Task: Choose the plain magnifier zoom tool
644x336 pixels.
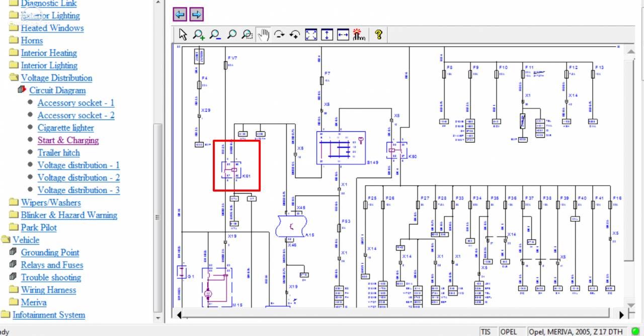Action: click(231, 34)
